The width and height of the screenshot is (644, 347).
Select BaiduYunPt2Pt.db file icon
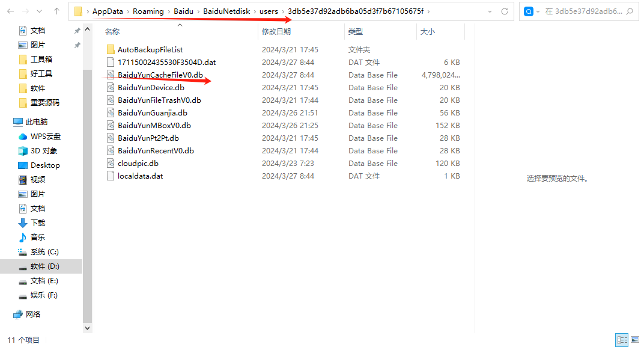(x=111, y=138)
